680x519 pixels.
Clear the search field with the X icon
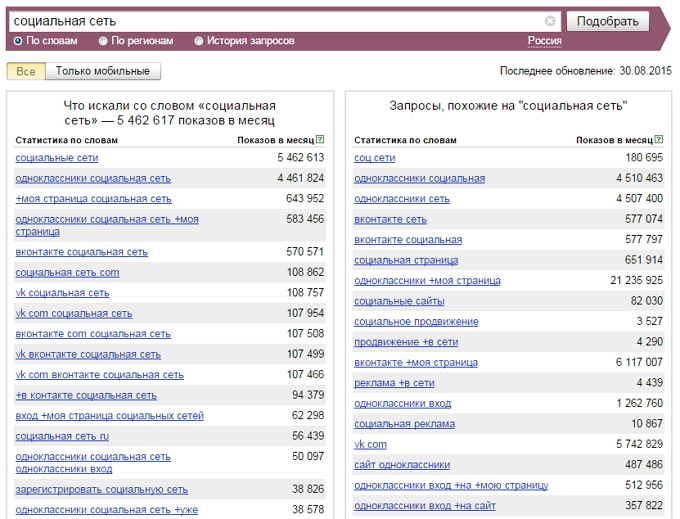pos(550,21)
